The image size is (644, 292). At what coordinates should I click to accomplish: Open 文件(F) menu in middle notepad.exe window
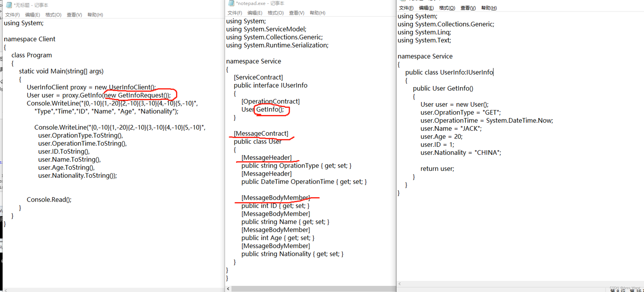tap(234, 13)
